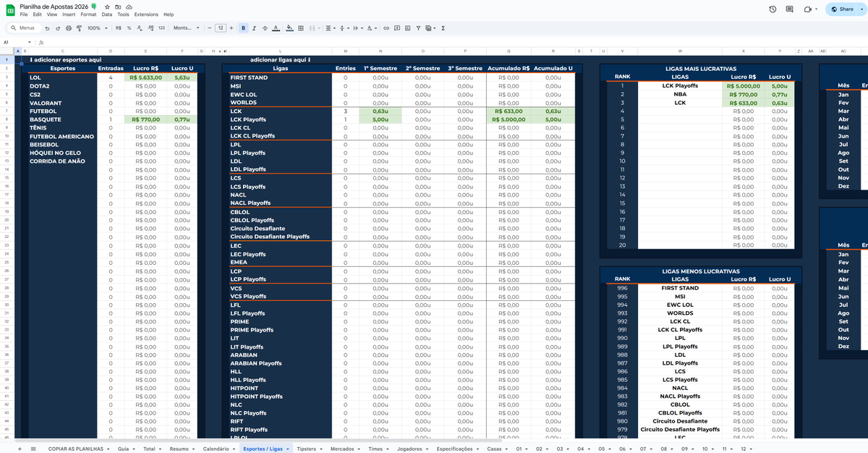
Task: Open the All sheets list icon
Action: point(33,449)
